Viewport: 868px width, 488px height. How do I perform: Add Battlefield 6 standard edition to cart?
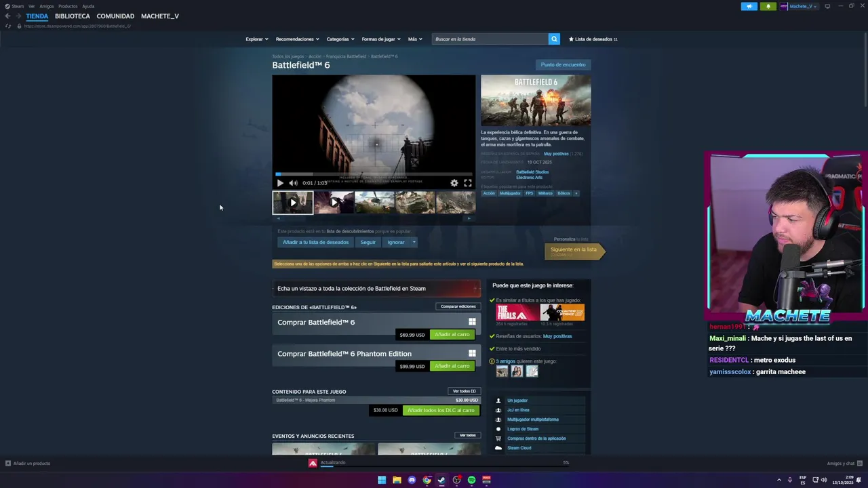(452, 334)
